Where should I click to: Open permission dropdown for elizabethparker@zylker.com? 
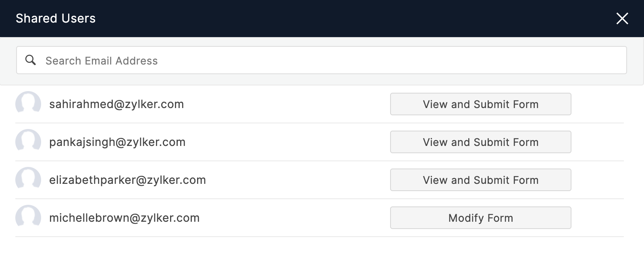(x=480, y=180)
